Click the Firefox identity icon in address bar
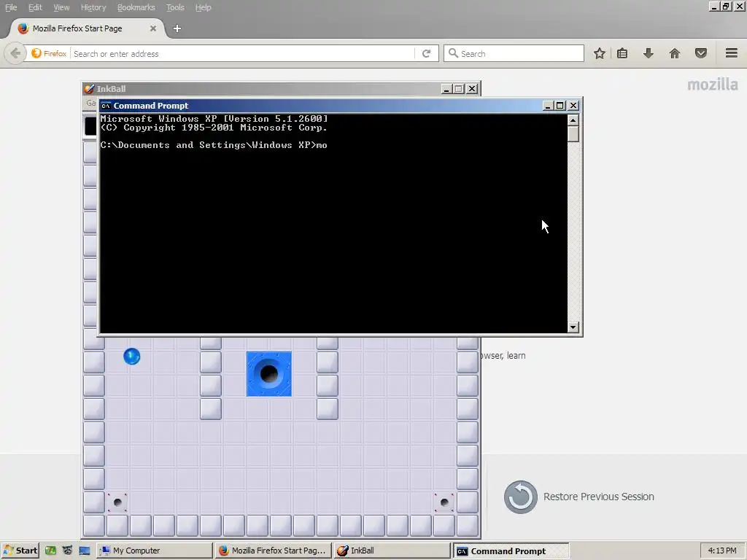 coord(49,53)
